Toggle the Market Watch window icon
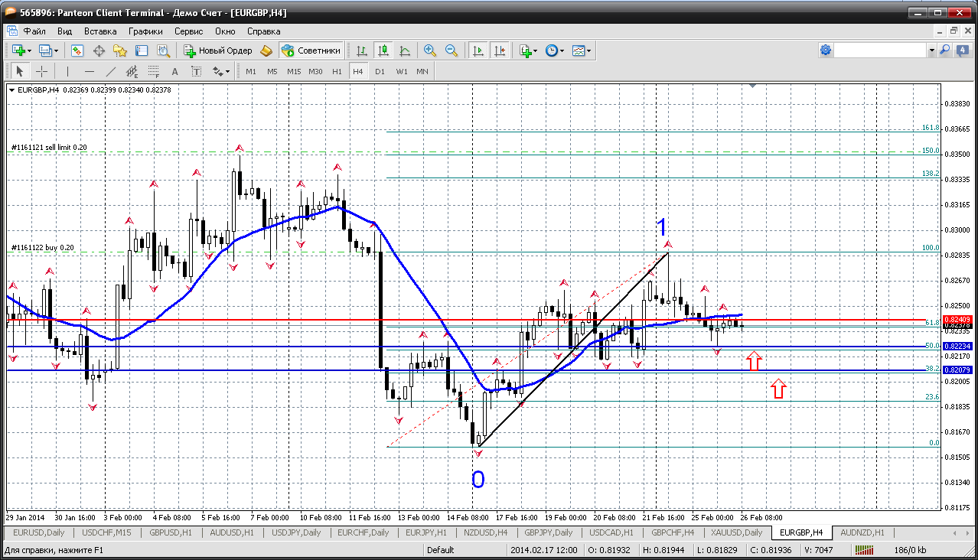This screenshot has height=560, width=978. pos(77,50)
